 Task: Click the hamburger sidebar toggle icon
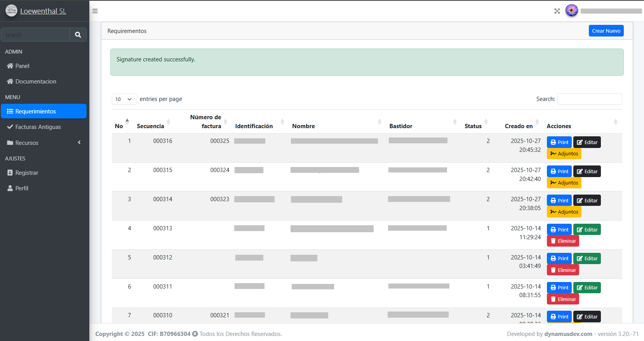(x=95, y=11)
